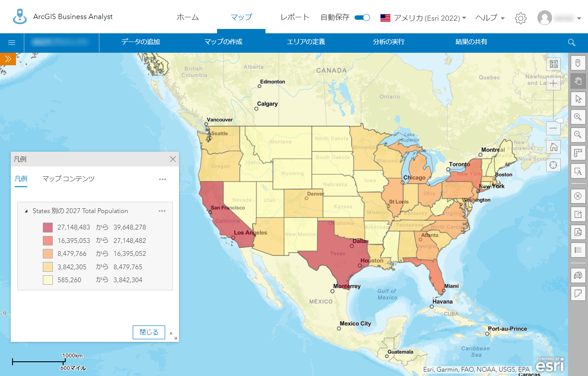Select the マップ tab
The height and width of the screenshot is (376, 588).
(x=241, y=17)
